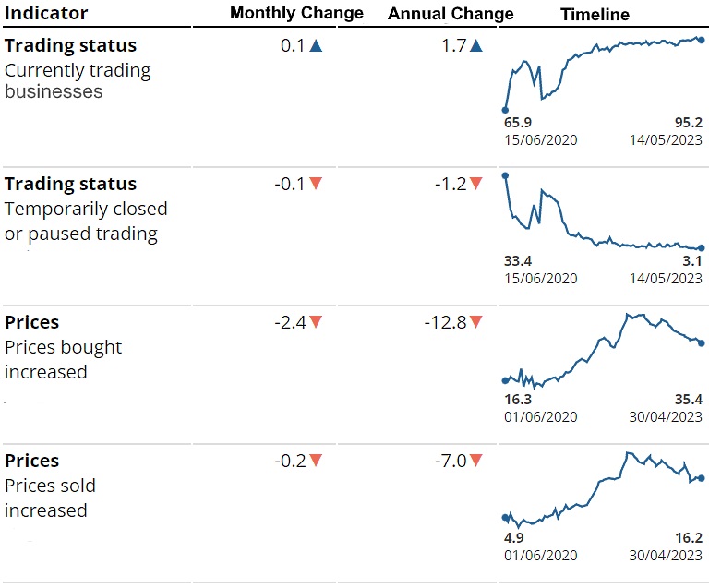Click the red down arrow beside -7.0
Viewport: 709px width, 588px height.
(x=475, y=461)
